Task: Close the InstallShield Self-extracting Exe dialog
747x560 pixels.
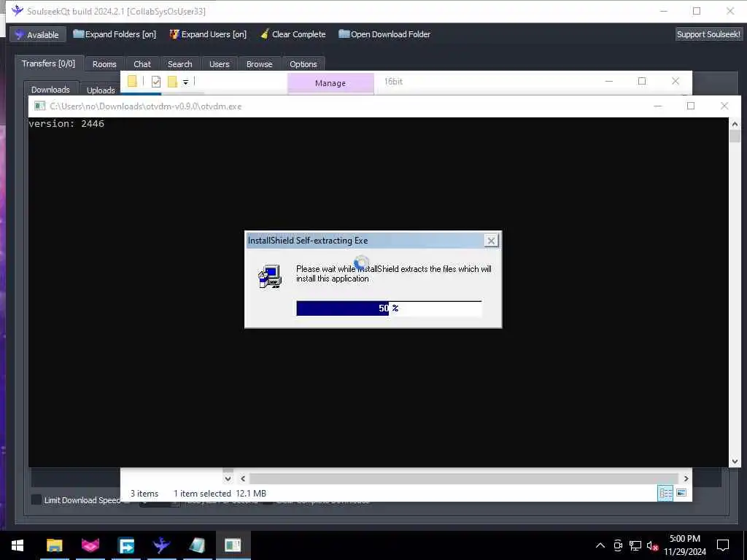Action: tap(491, 241)
